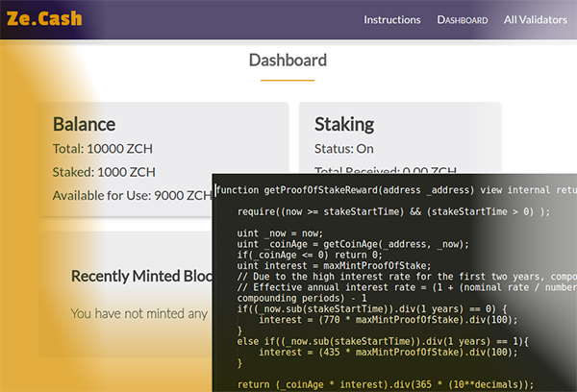The height and width of the screenshot is (392, 577).
Task: Click the 'if(_coinAge <= 0) return 0;' line
Action: 310,255
